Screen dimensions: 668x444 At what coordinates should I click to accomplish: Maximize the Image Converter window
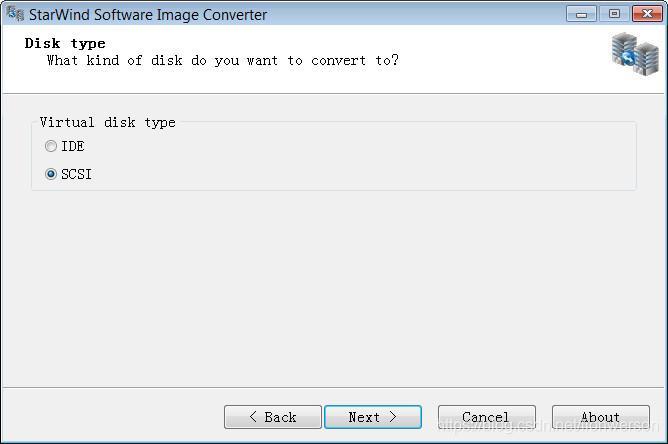(x=614, y=14)
